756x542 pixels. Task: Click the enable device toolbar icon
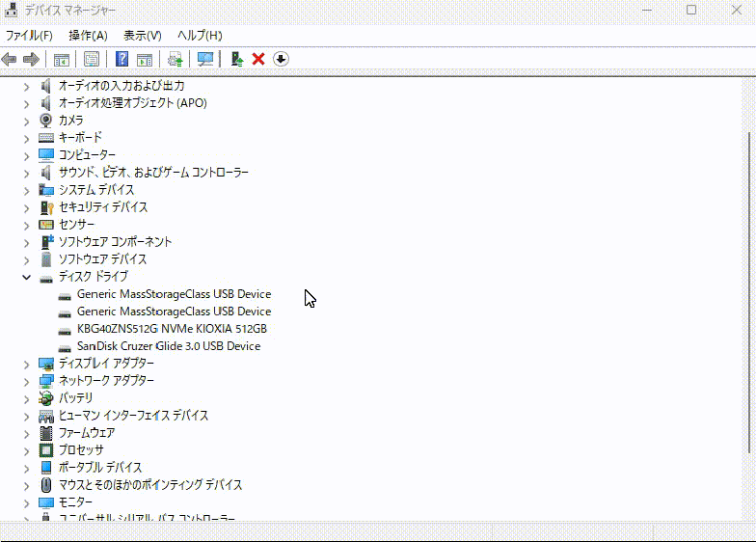pyautogui.click(x=237, y=60)
